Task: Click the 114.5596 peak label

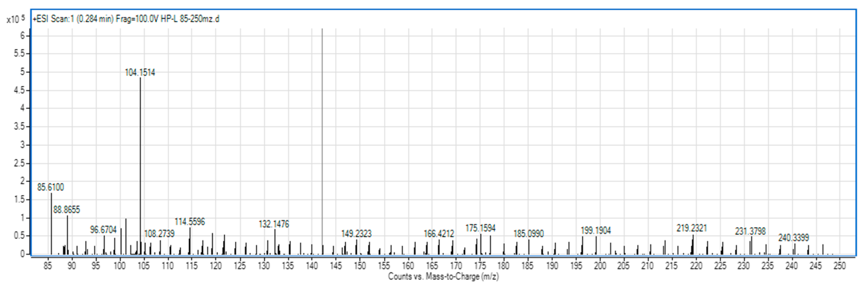Action: pyautogui.click(x=189, y=222)
